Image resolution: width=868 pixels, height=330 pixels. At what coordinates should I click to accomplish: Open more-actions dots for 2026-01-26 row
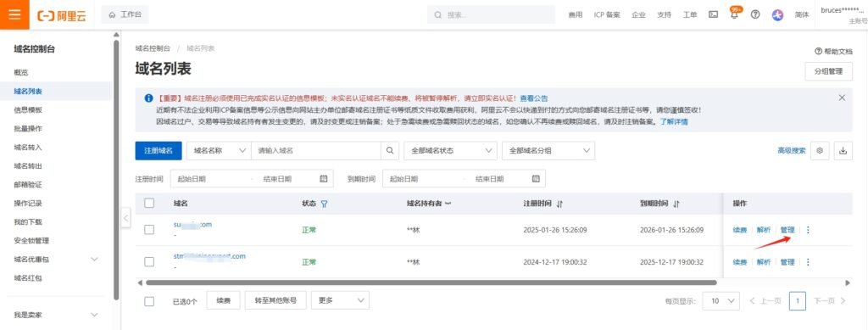[x=808, y=230]
